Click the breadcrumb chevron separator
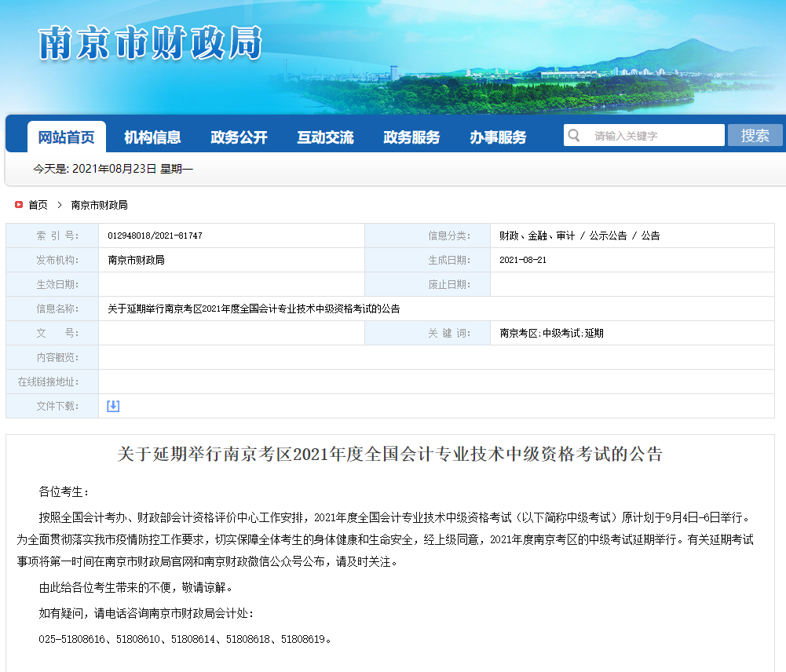The width and height of the screenshot is (786, 672). tap(59, 205)
